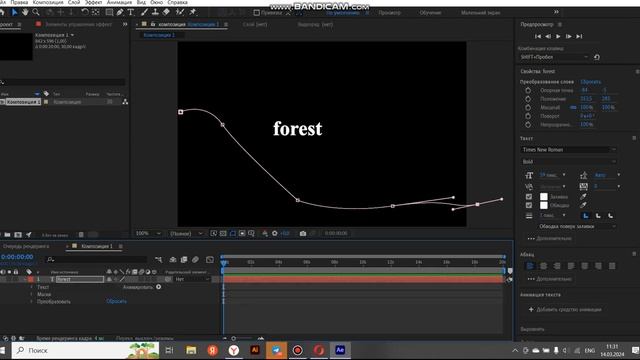
Task: Enable the Stroke checkbox in Text
Action: point(529,205)
